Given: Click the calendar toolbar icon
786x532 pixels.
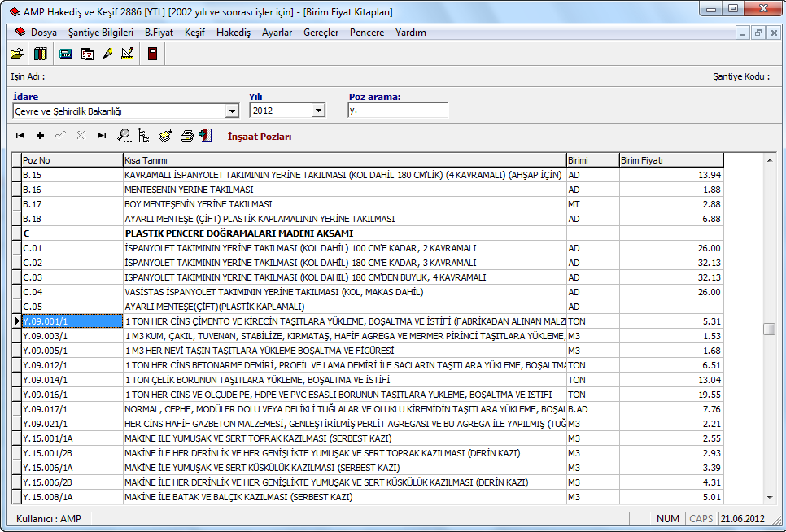Looking at the screenshot, I should pyautogui.click(x=87, y=54).
